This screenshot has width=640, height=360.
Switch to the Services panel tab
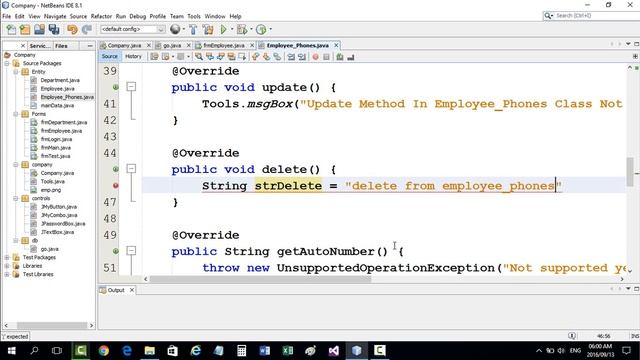(40, 46)
